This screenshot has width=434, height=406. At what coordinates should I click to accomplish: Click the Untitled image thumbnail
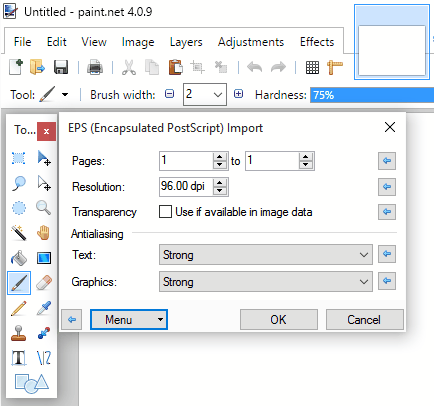point(392,42)
